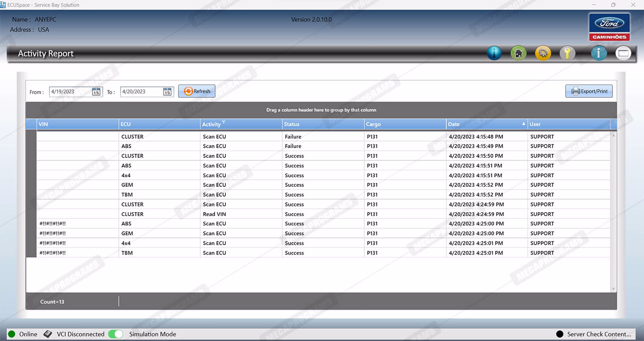The image size is (644, 341).
Task: Click the teal info icon beside the key
Action: (x=598, y=53)
